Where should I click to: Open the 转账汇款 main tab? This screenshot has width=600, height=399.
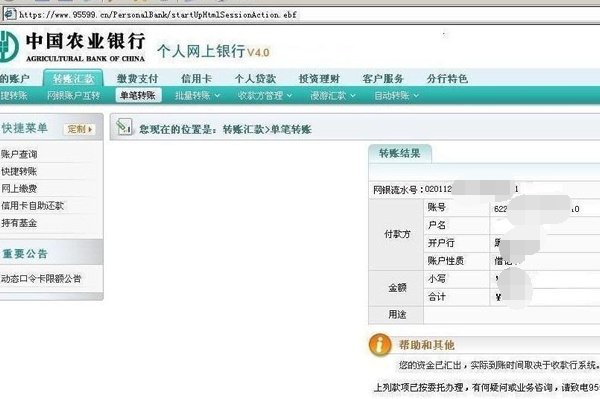pyautogui.click(x=73, y=79)
